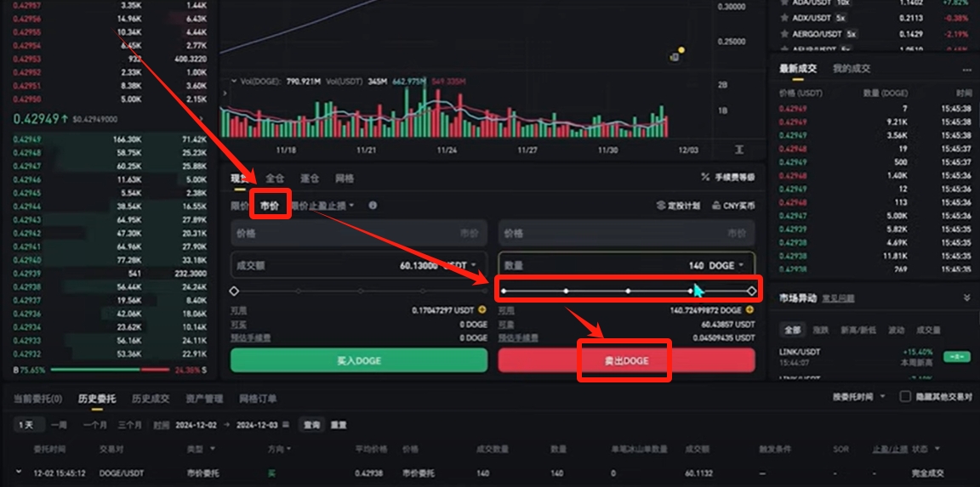
Task: Toggle 隐藏其他交易对 checkbox
Action: pyautogui.click(x=905, y=396)
